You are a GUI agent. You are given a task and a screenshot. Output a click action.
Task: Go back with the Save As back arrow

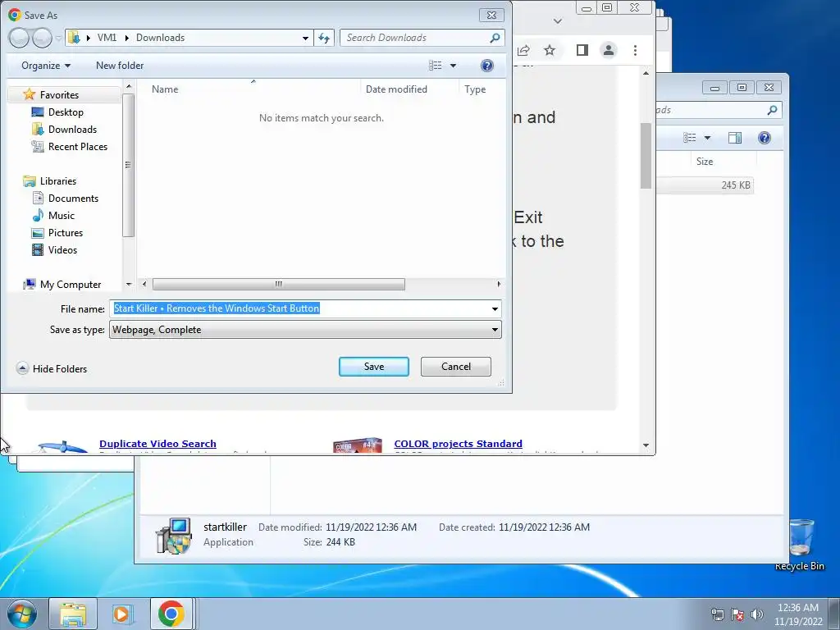coord(19,38)
